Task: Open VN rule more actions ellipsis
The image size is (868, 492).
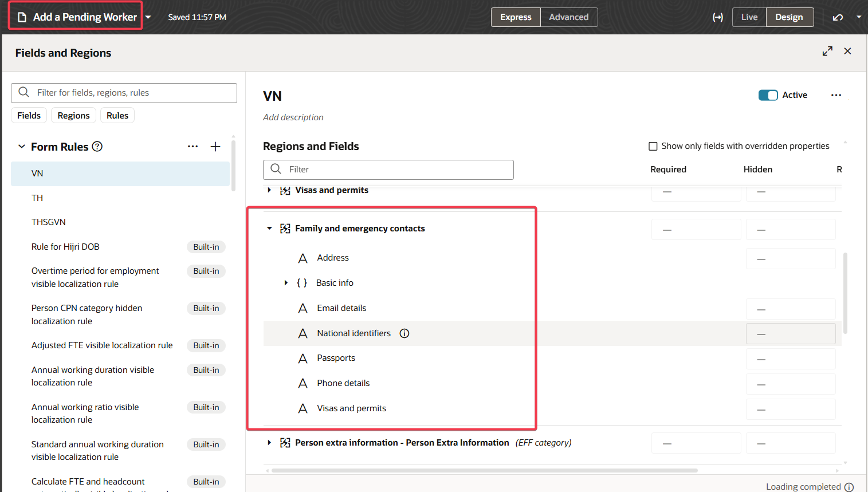Action: pyautogui.click(x=836, y=95)
